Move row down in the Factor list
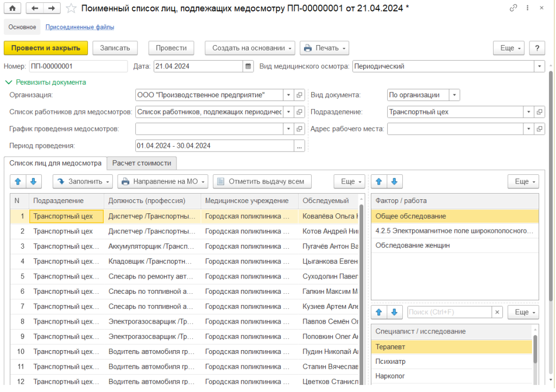The height and width of the screenshot is (392, 556). (x=394, y=181)
